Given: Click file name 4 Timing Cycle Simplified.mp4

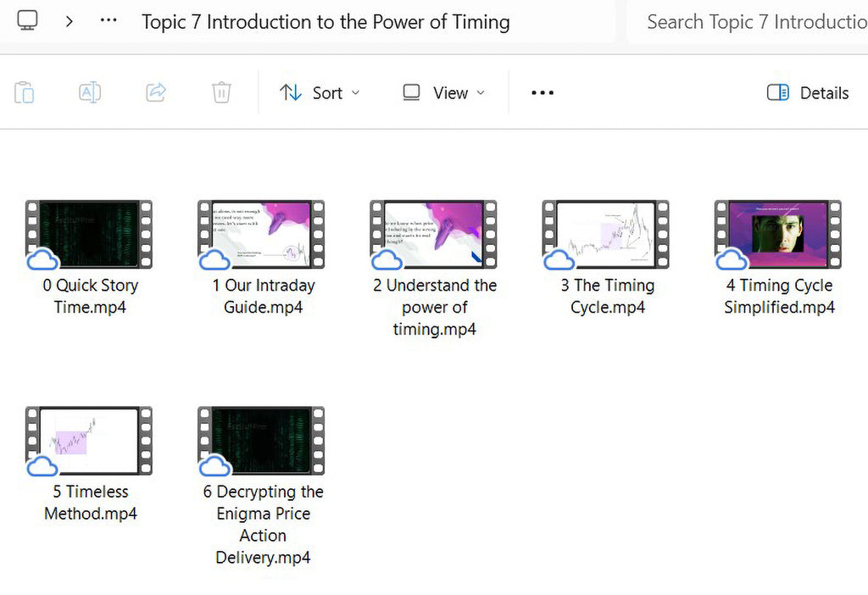Looking at the screenshot, I should pyautogui.click(x=780, y=296).
